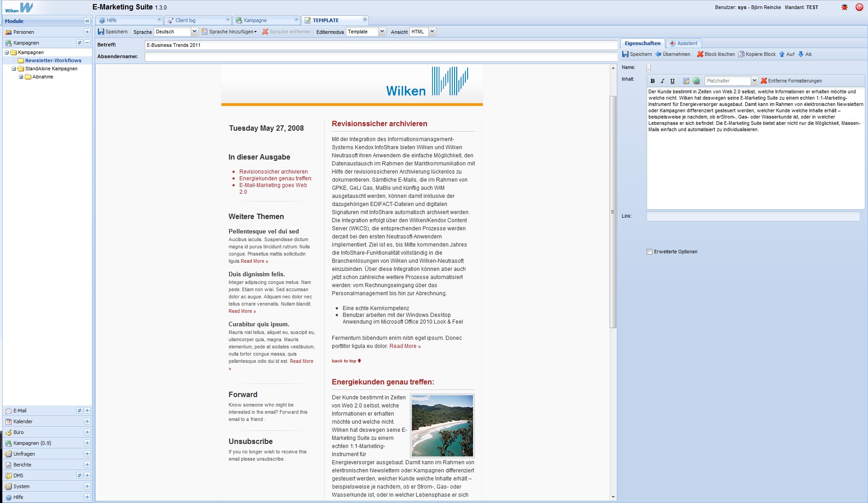The image size is (868, 503).
Task: Collapse the StandAlone Kampagnen tree node
Action: 14,69
